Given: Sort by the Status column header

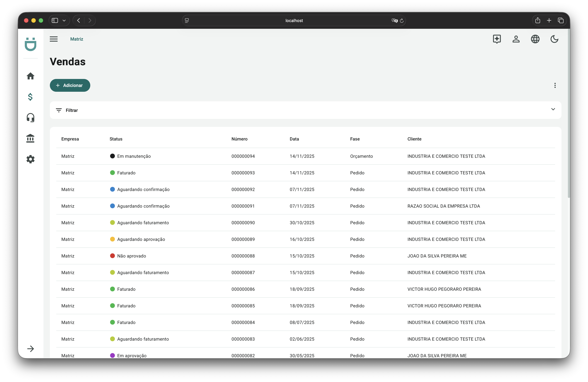Looking at the screenshot, I should 116,139.
